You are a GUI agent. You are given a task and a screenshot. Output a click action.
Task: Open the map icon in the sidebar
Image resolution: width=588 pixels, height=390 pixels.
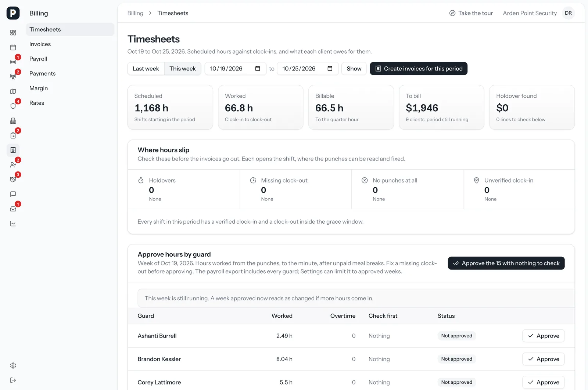[x=13, y=91]
